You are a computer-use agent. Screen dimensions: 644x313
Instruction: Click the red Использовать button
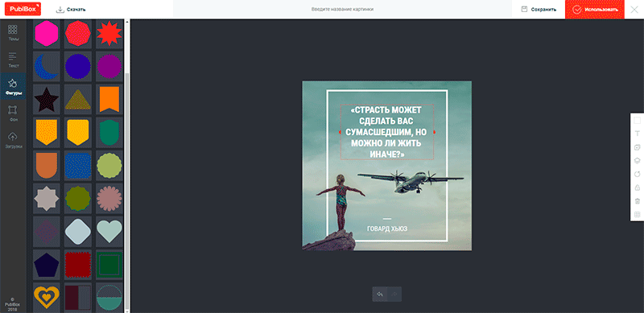[x=595, y=9]
